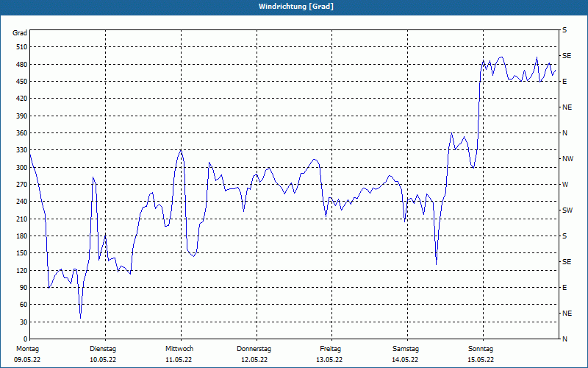Image resolution: width=588 pixels, height=368 pixels.
Task: Select the Freitag day label
Action: point(330,349)
